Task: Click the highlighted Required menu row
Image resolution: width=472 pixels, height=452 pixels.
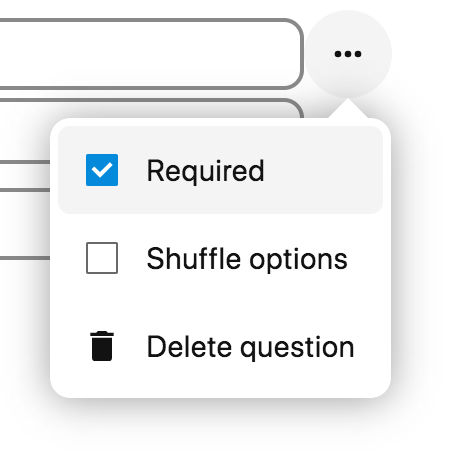Action: click(x=220, y=170)
